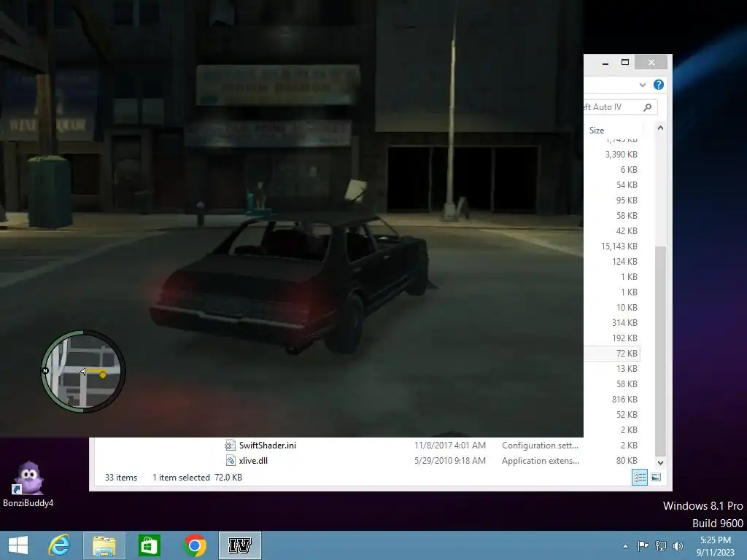Open the Action Center flag icon

(x=643, y=545)
